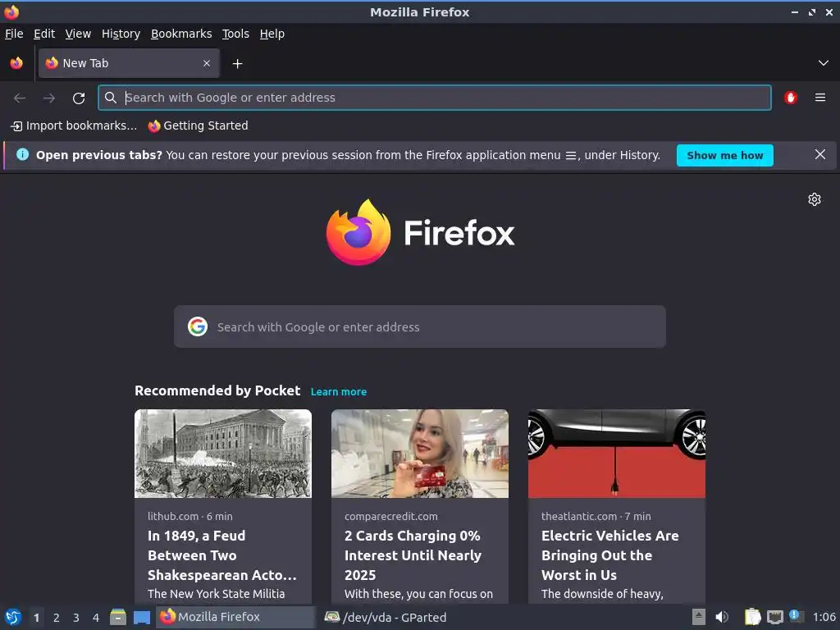Click the 2 Cards Charging 0% headline
Screen dimensions: 840x630
[413, 555]
